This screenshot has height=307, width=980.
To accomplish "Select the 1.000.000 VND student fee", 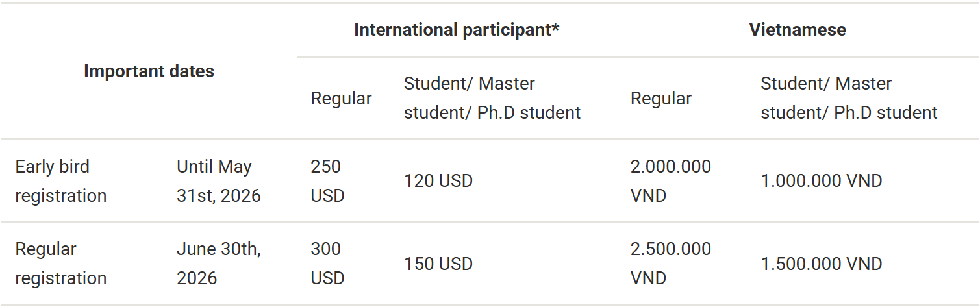I will click(821, 181).
